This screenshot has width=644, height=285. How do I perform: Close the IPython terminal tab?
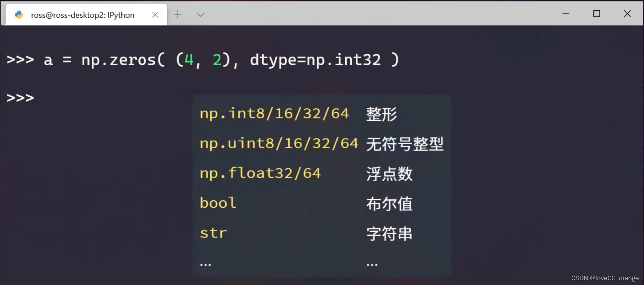tap(155, 15)
